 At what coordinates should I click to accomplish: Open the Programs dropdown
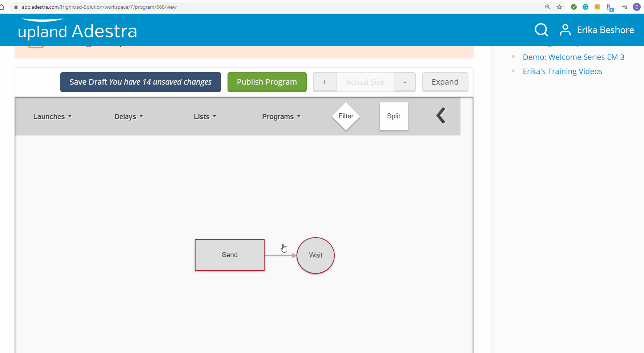click(x=281, y=117)
